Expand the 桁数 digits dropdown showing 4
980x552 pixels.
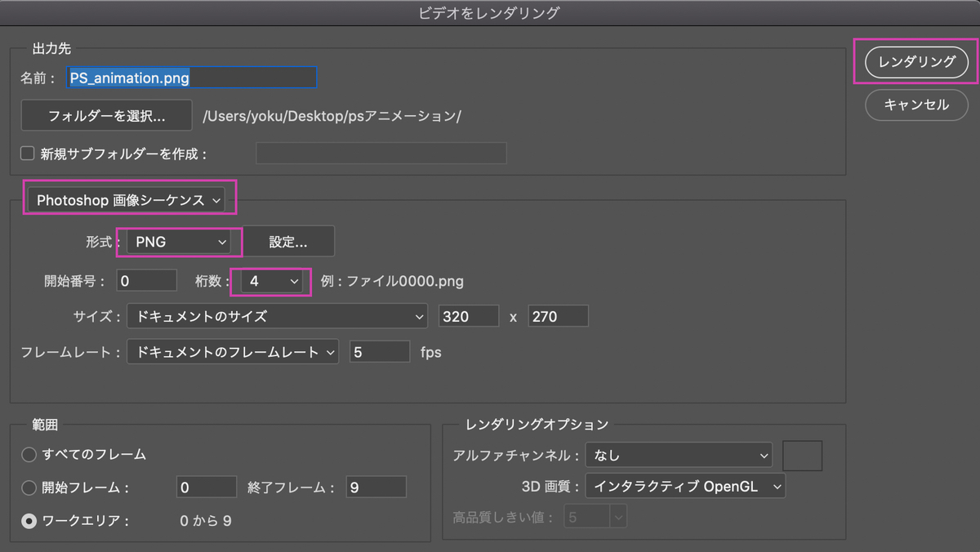tap(269, 280)
